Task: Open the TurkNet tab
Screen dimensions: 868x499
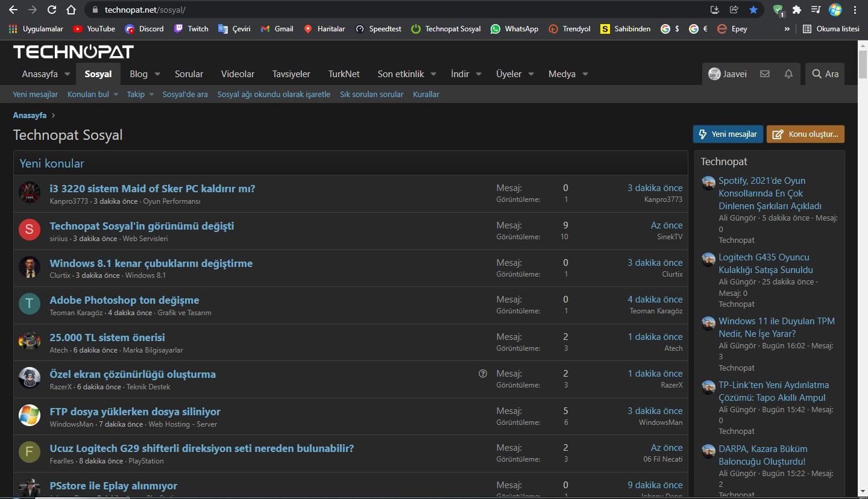Action: pyautogui.click(x=344, y=74)
